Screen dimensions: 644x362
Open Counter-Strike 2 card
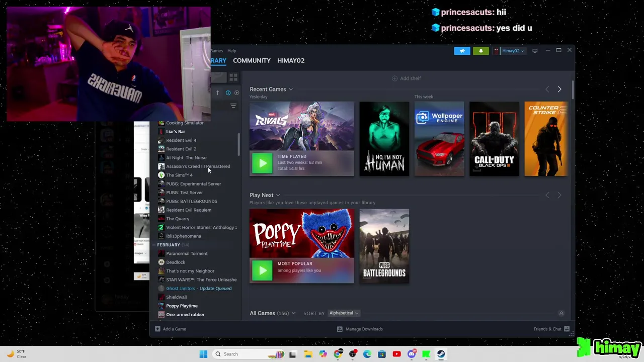click(x=546, y=139)
